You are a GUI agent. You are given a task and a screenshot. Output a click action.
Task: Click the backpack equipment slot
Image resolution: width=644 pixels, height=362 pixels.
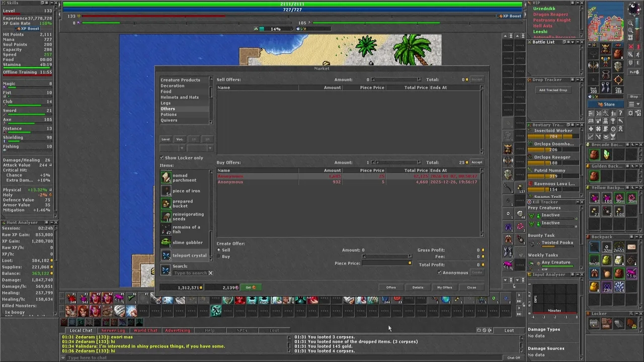(618, 54)
